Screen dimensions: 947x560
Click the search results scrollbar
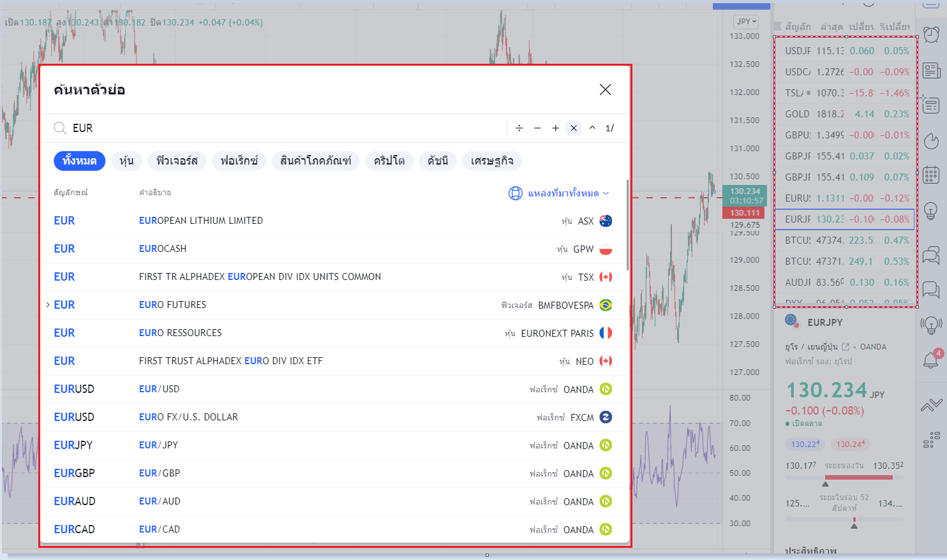point(628,225)
